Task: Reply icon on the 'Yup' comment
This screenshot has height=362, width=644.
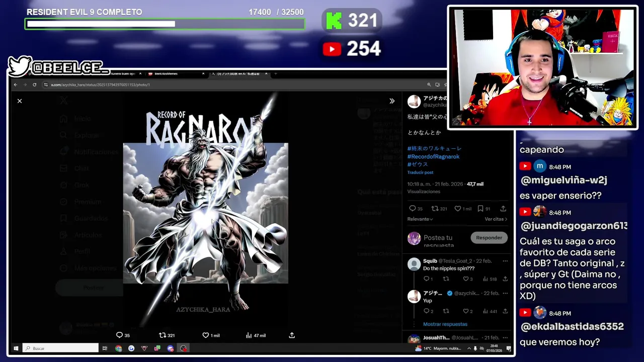Action: coord(428,311)
